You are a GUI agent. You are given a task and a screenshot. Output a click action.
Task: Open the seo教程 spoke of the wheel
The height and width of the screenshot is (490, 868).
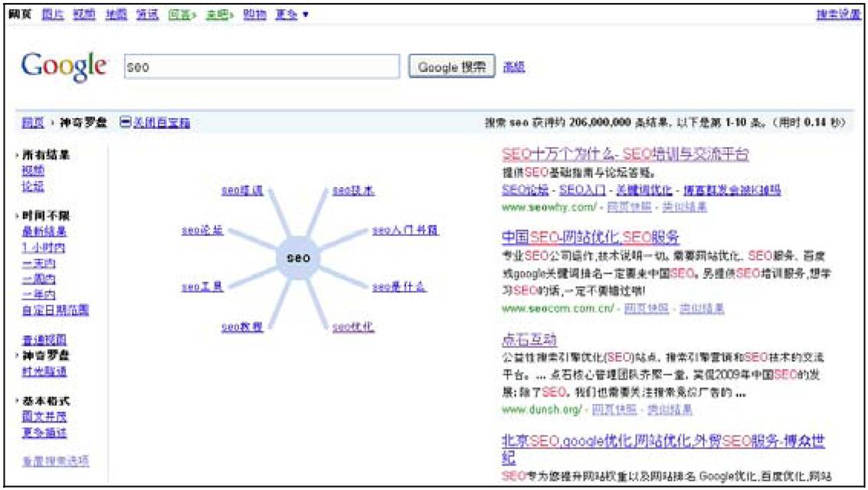(242, 327)
